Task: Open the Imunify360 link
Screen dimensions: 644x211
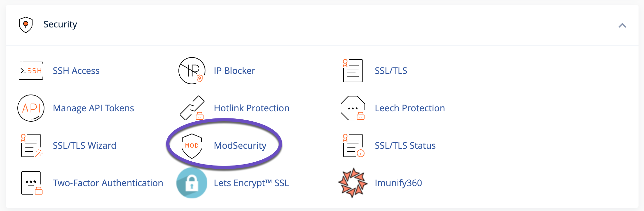Action: click(398, 183)
